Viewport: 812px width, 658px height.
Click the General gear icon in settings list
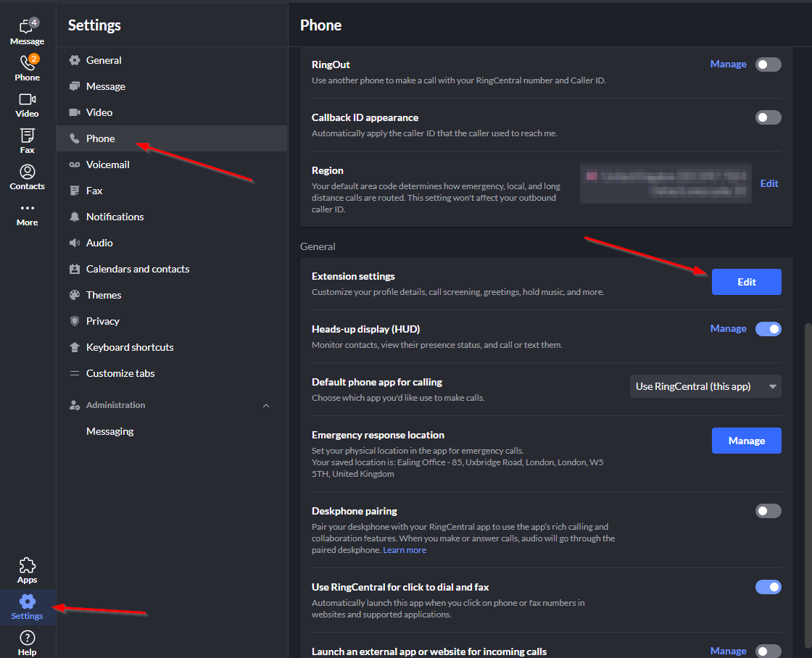[x=75, y=60]
